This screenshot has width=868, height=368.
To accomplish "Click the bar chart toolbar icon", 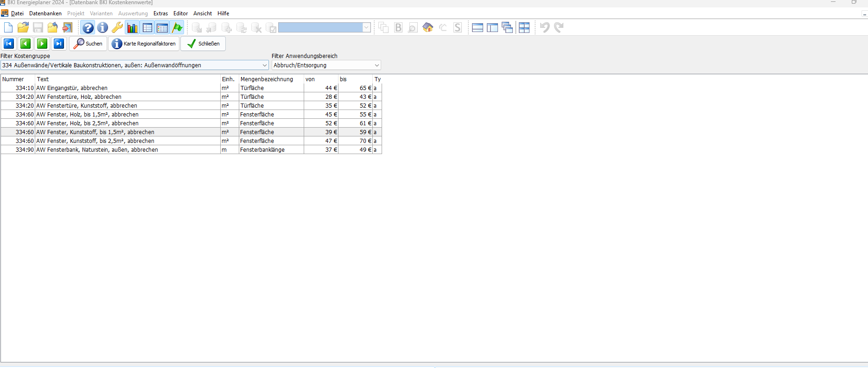I will (x=133, y=28).
